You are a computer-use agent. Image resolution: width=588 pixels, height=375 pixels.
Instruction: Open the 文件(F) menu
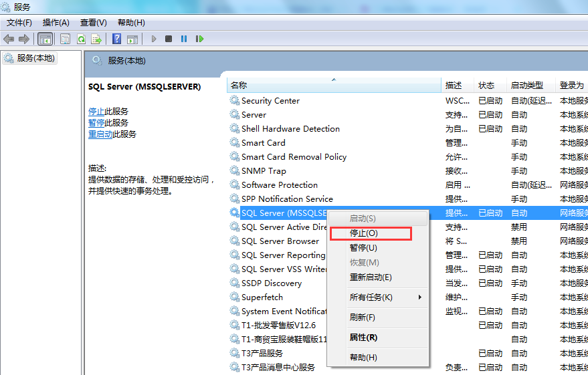(x=19, y=23)
